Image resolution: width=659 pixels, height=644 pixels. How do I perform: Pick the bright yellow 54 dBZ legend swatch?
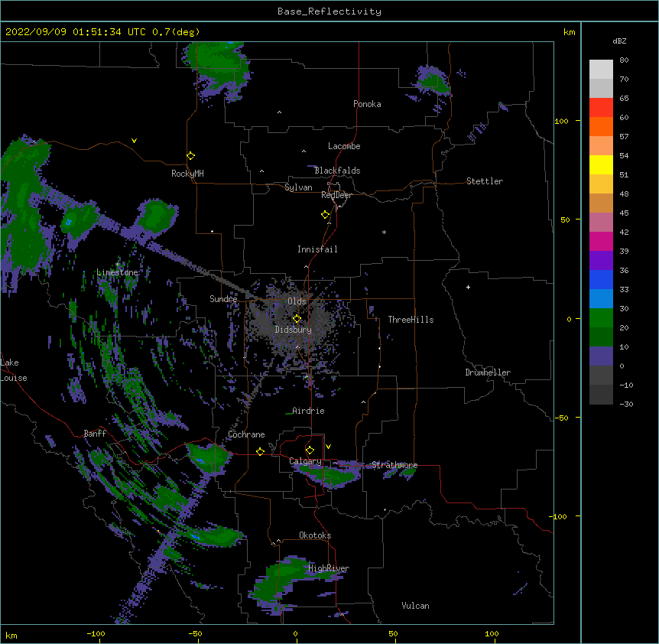coord(601,164)
